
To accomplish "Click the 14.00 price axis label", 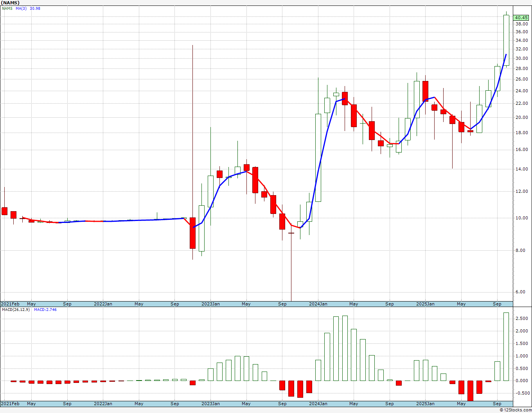I will [x=521, y=169].
